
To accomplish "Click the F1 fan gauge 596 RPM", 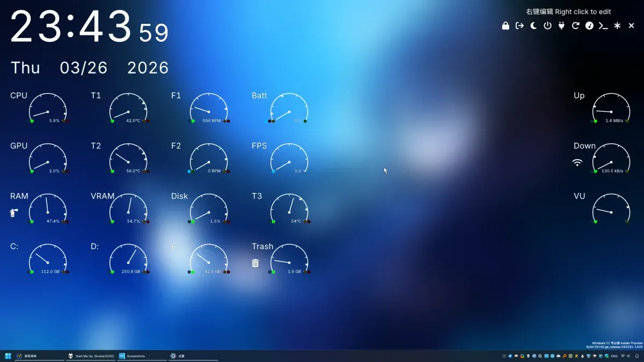I will click(209, 109).
